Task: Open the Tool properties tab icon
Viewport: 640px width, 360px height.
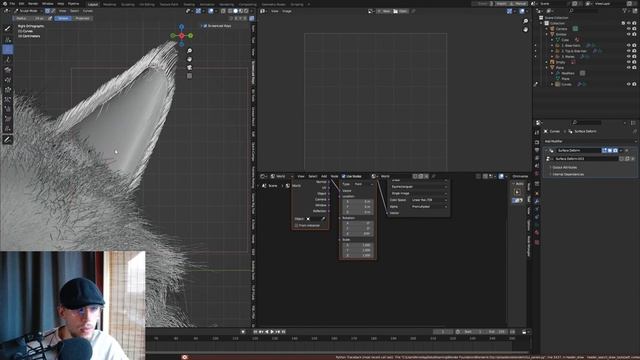Action: [537, 133]
